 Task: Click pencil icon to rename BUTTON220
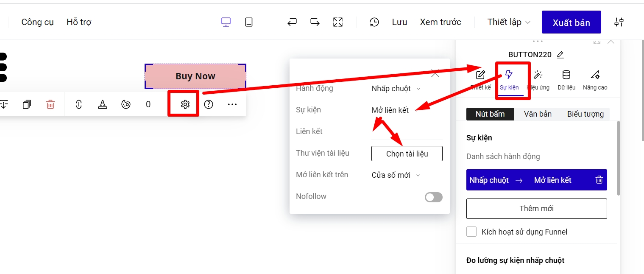pyautogui.click(x=560, y=55)
